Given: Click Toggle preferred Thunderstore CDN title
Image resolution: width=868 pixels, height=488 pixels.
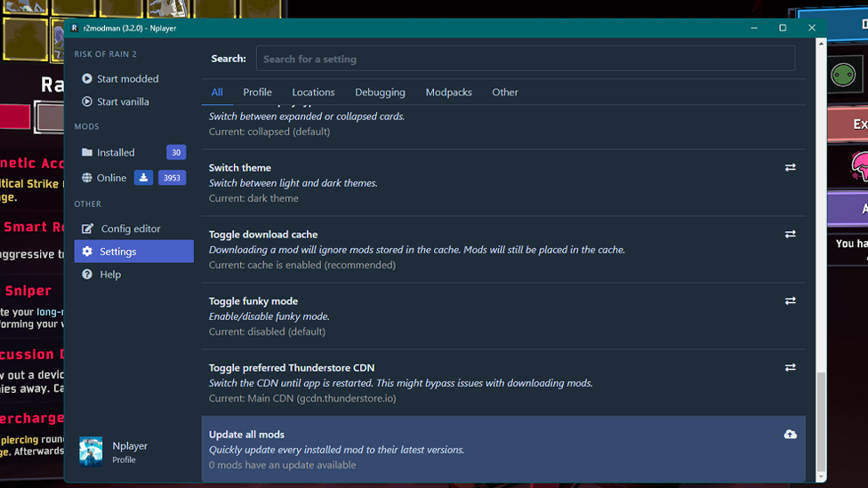Looking at the screenshot, I should click(x=292, y=368).
